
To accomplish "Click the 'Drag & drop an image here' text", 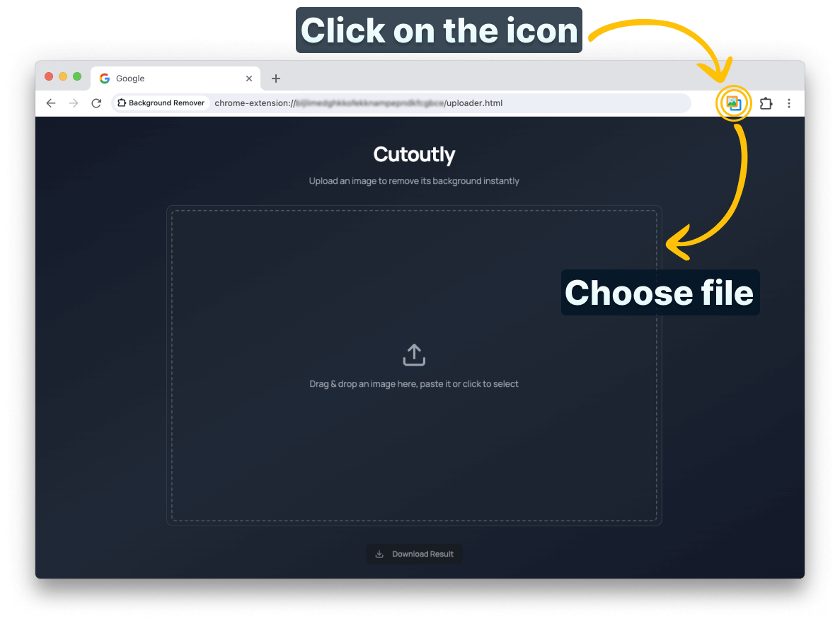I will [414, 384].
